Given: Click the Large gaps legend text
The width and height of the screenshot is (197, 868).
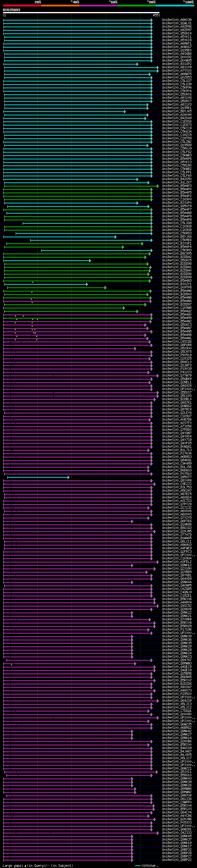Looking at the screenshot, I should [x=13, y=865].
